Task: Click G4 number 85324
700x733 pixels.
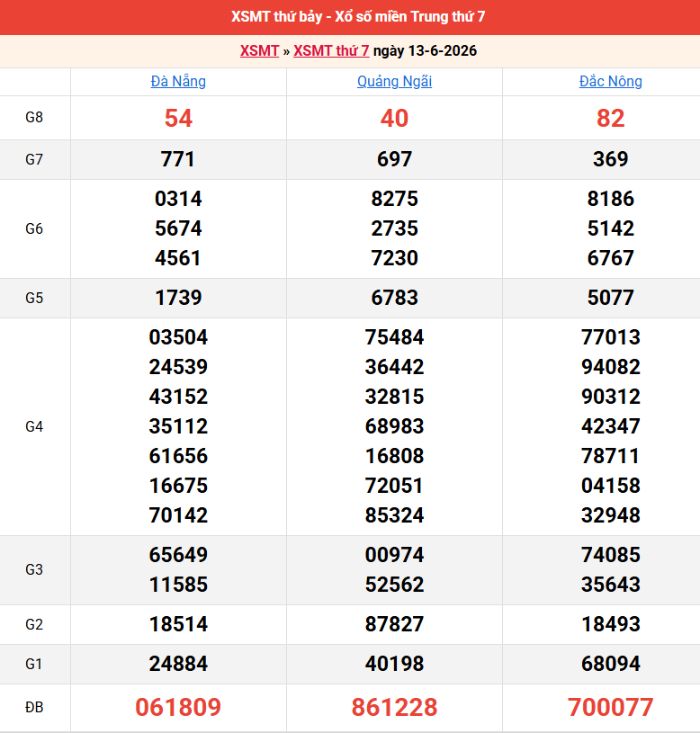Action: point(394,515)
